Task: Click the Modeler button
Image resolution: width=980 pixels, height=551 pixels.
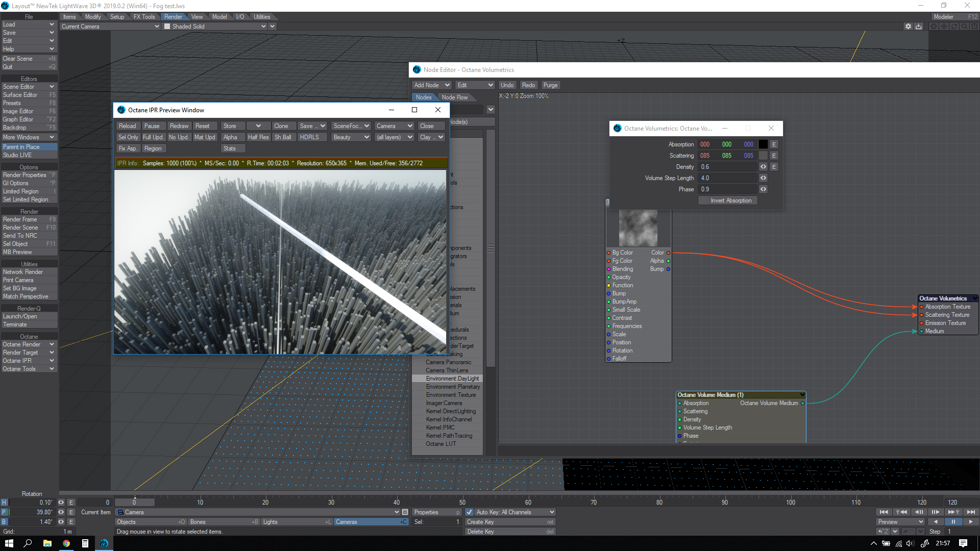Action: tap(954, 17)
